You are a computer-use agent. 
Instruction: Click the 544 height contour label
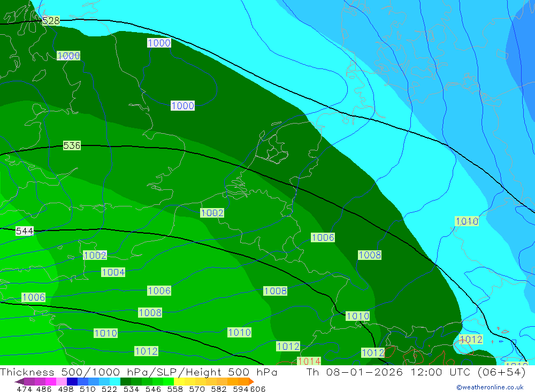[x=25, y=231]
